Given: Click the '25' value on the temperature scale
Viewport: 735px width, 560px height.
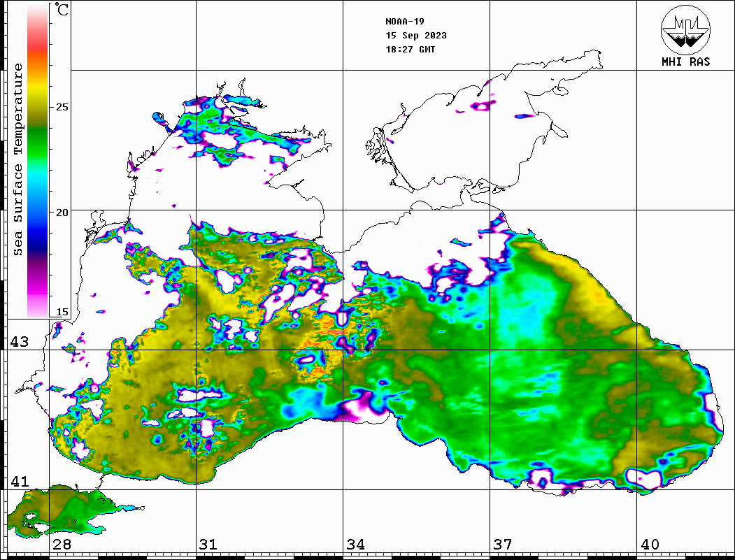Looking at the screenshot, I should click(62, 107).
